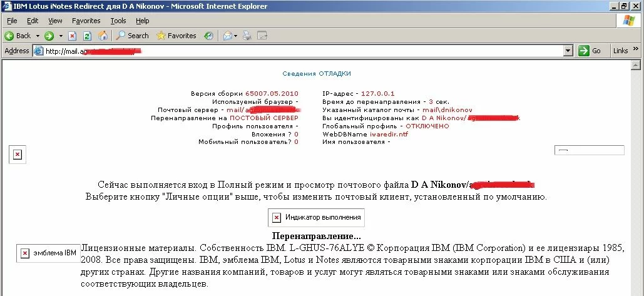Go to the Home page
The height and width of the screenshot is (296, 644).
pos(102,36)
